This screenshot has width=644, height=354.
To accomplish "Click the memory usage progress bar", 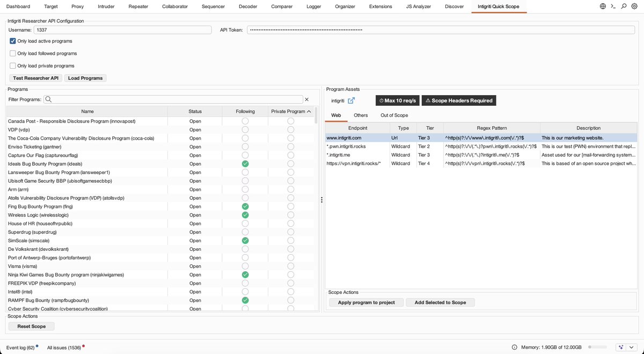I will pos(597,348).
